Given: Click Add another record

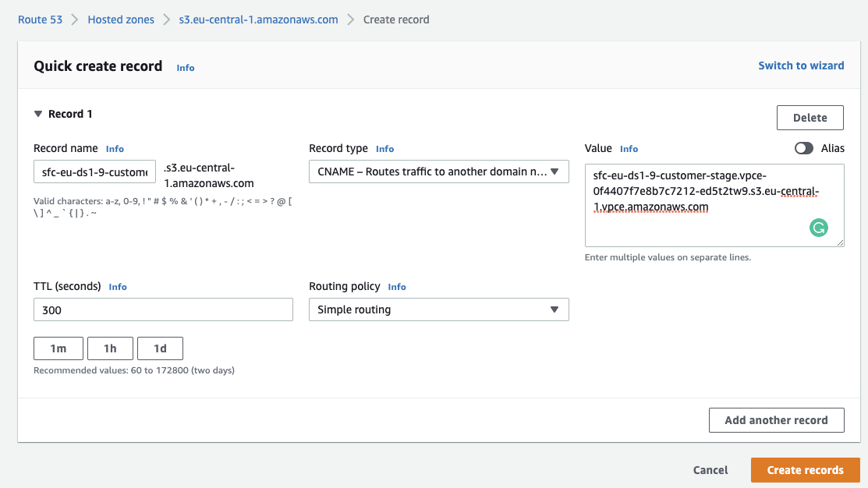Looking at the screenshot, I should [x=776, y=419].
